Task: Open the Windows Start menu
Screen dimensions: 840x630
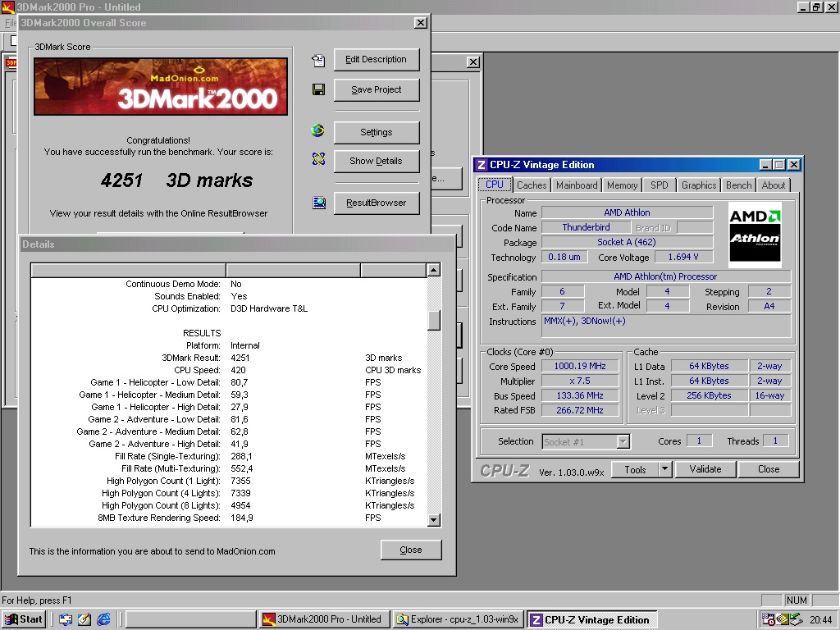Action: (24, 619)
